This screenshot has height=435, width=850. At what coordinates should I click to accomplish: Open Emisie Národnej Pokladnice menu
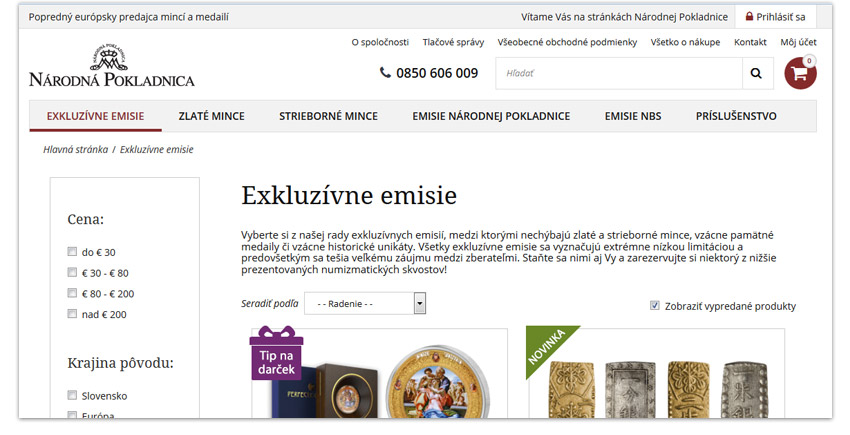[x=491, y=116]
